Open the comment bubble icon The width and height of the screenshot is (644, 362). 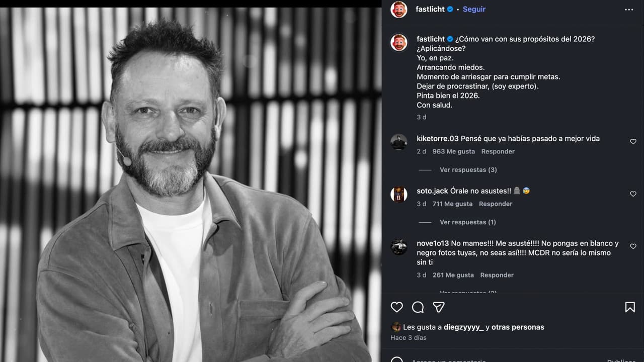pyautogui.click(x=418, y=307)
